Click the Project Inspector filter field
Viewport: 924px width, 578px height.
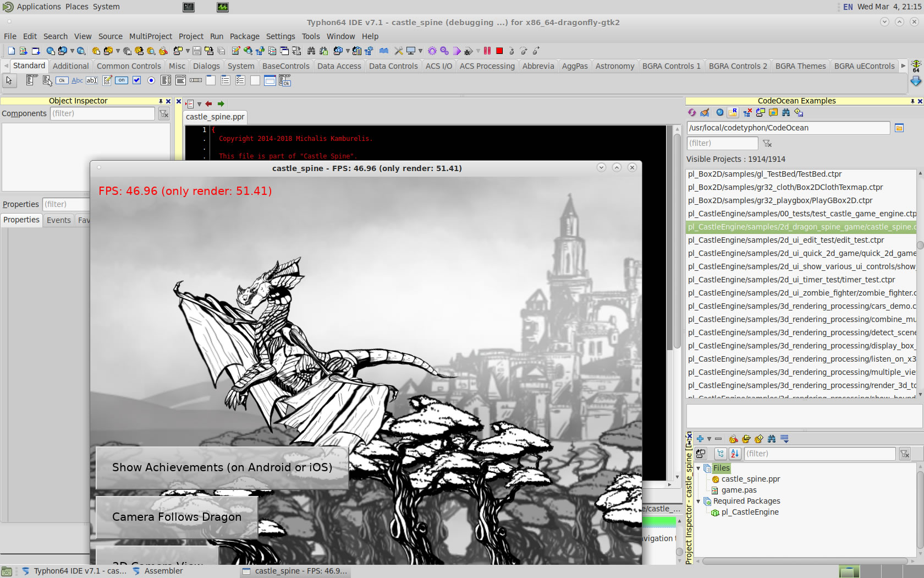pyautogui.click(x=820, y=454)
